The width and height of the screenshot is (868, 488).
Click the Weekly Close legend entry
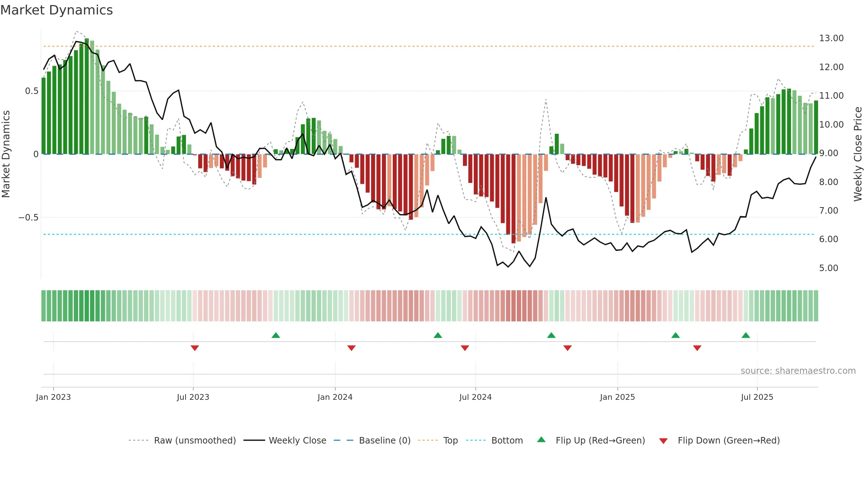pos(285,440)
